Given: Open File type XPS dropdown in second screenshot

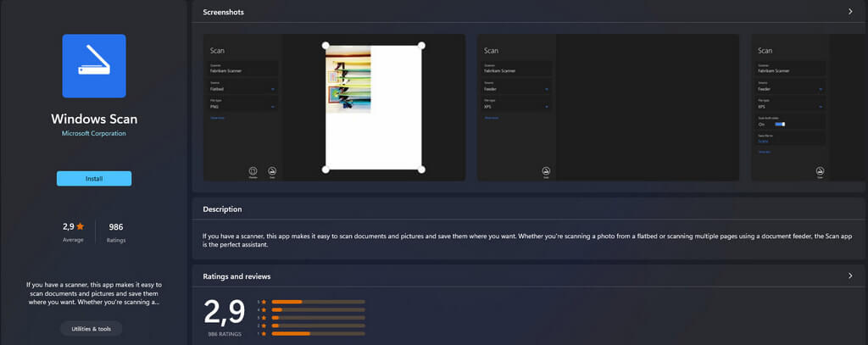Looking at the screenshot, I should (516, 104).
